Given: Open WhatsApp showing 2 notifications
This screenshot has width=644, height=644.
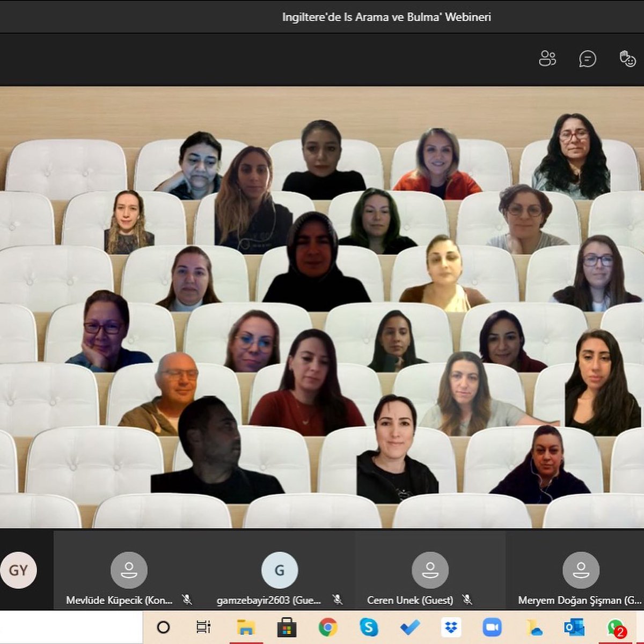Looking at the screenshot, I should 614,627.
